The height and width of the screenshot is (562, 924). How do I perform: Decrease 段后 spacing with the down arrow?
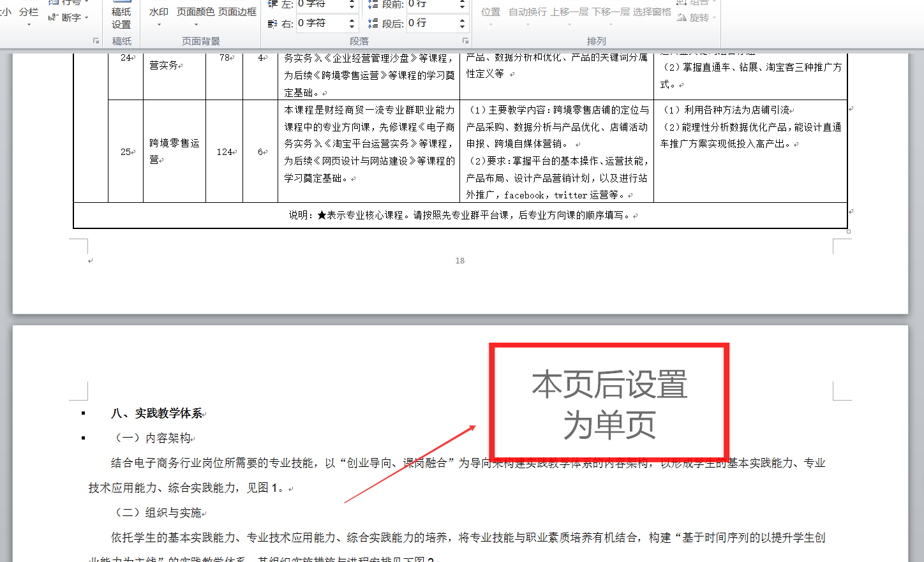(x=463, y=27)
